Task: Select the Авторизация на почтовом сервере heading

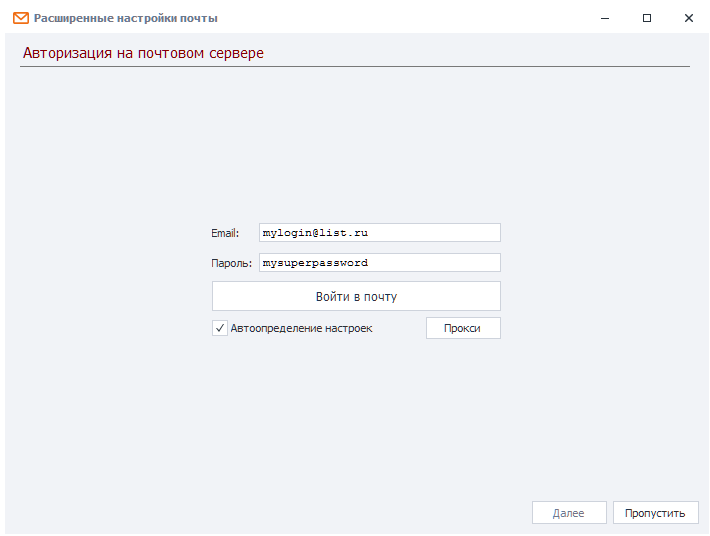Action: [x=143, y=53]
